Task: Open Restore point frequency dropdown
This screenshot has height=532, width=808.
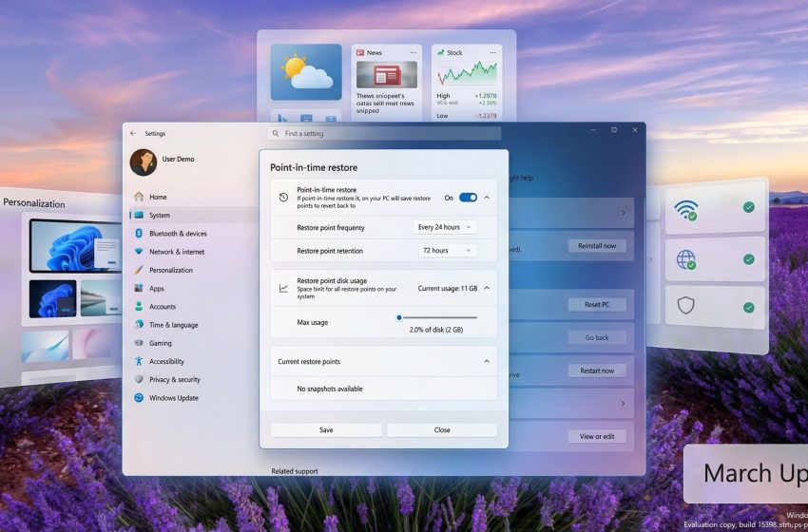Action: tap(444, 227)
